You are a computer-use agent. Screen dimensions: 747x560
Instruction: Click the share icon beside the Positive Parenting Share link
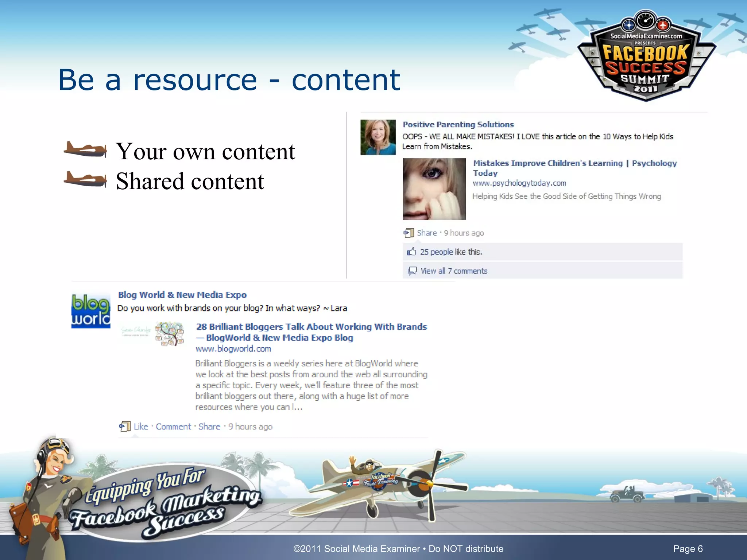pos(409,233)
